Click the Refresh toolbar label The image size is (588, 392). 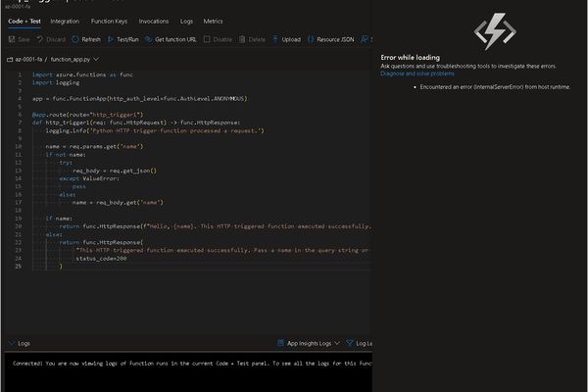(91, 39)
